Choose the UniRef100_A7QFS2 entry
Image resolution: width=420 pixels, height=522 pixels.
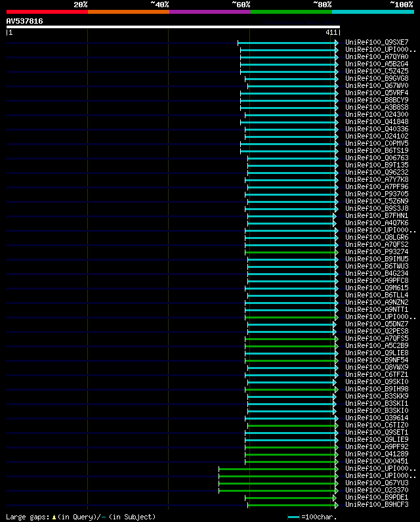click(377, 245)
